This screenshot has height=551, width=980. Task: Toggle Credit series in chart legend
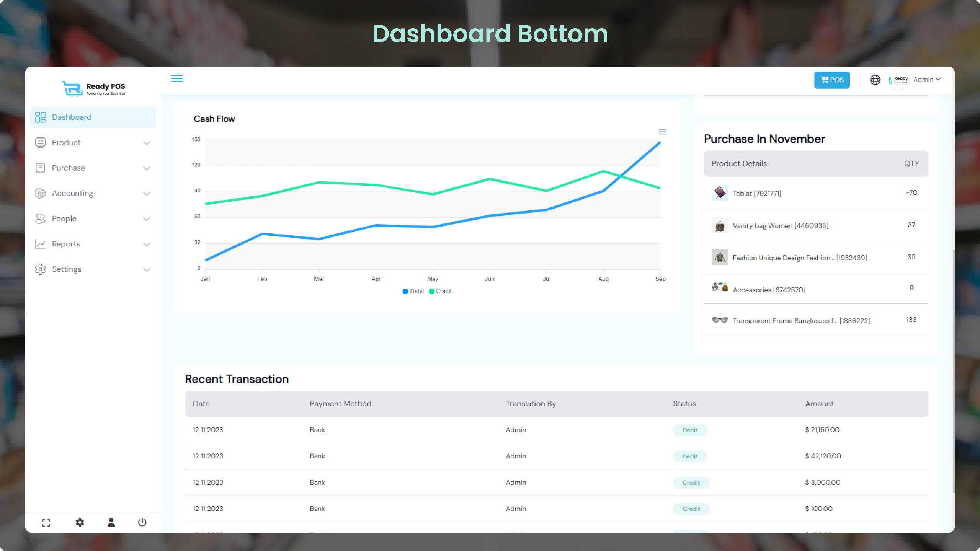pos(440,291)
